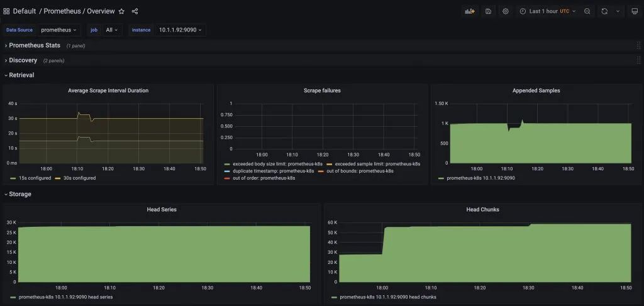
Task: Click the dip in Appended Samples graph
Action: [x=509, y=130]
